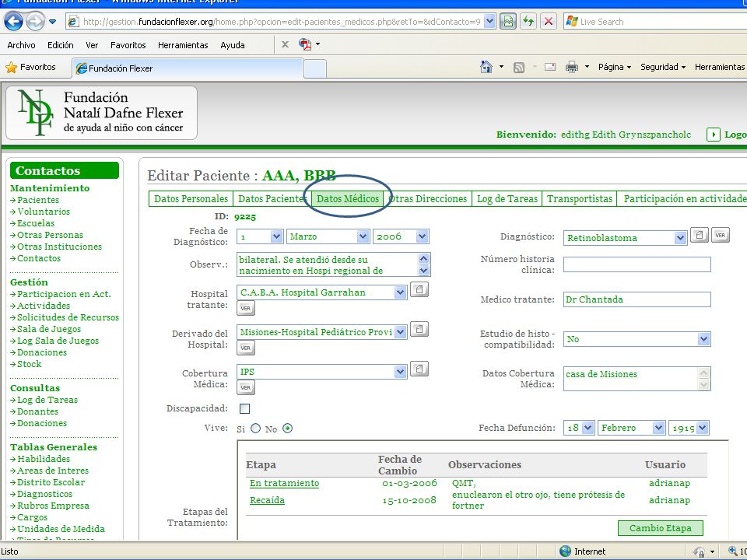This screenshot has height=560, width=747.
Task: Click the VER icon under Derivado del Hospital
Action: 246,348
